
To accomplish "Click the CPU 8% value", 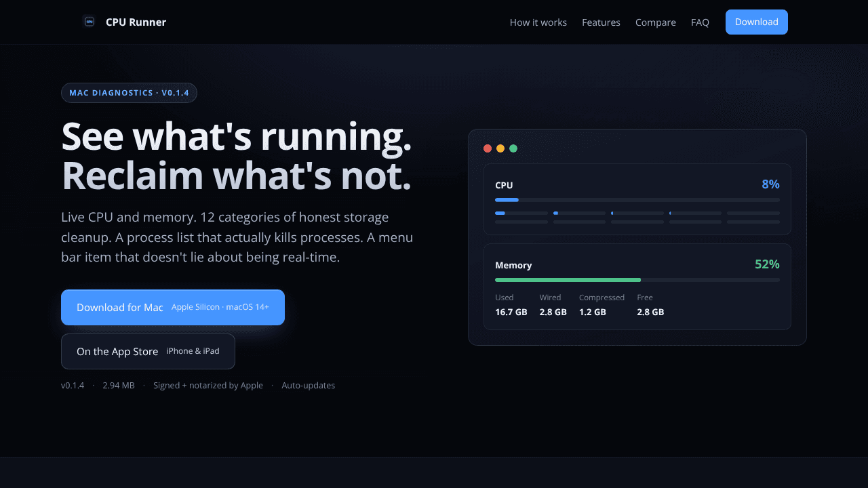I will click(770, 184).
